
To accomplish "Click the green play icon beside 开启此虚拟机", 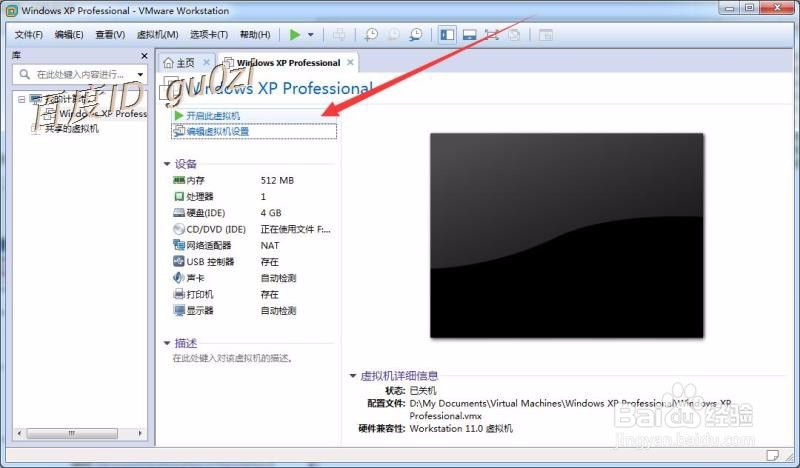I will (x=179, y=116).
